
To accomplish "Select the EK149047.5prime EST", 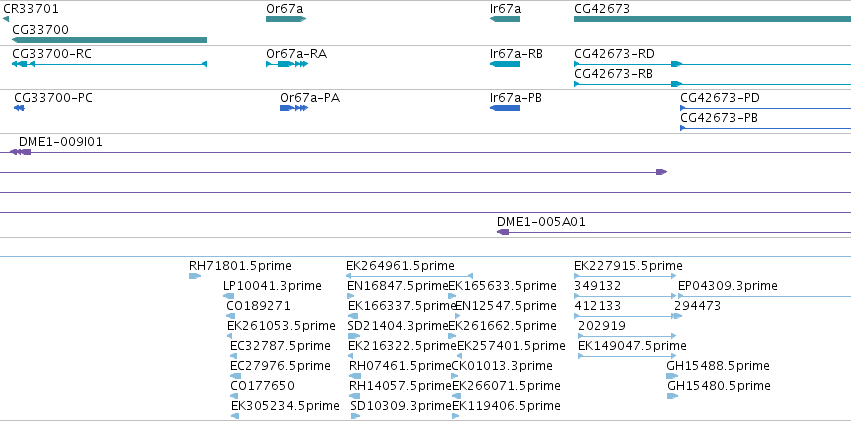I will [x=629, y=356].
